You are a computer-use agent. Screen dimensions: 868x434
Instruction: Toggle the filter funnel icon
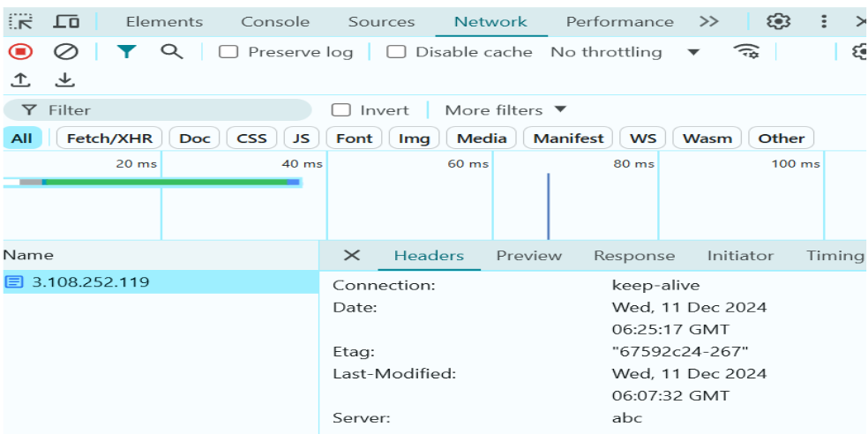127,52
